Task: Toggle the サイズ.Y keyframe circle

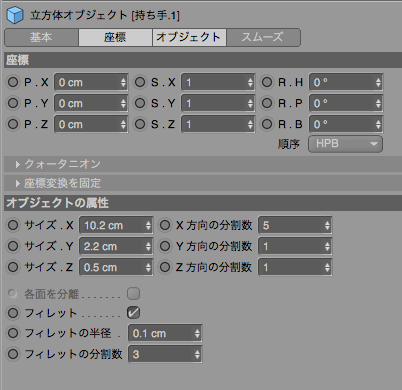Action: 13,246
